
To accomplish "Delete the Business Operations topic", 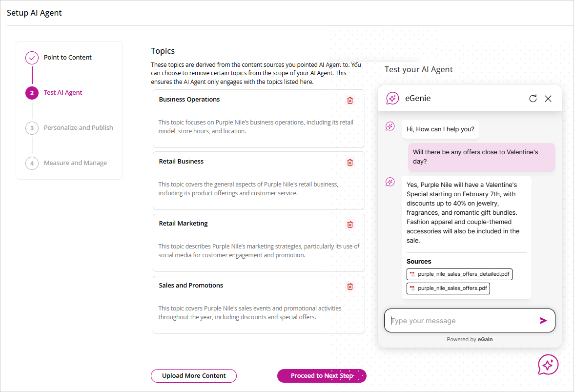I will pos(350,101).
